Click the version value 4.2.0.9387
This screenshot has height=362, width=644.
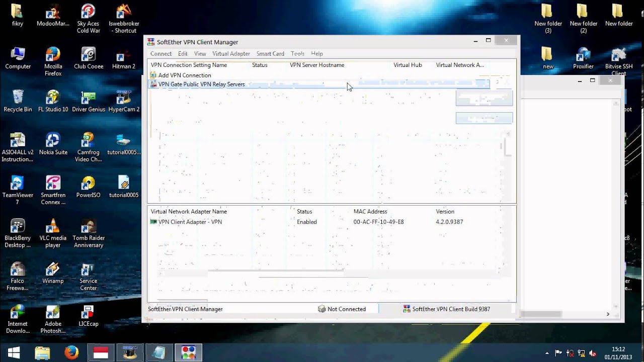pos(449,222)
